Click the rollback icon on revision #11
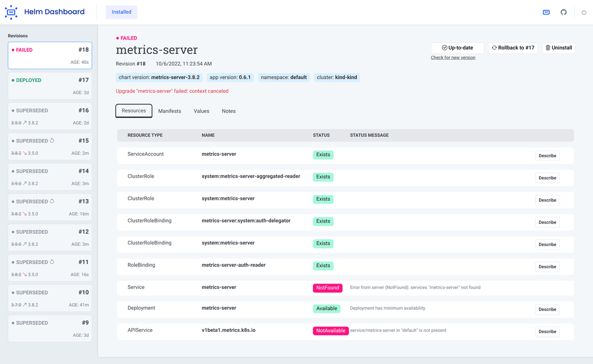 point(52,262)
